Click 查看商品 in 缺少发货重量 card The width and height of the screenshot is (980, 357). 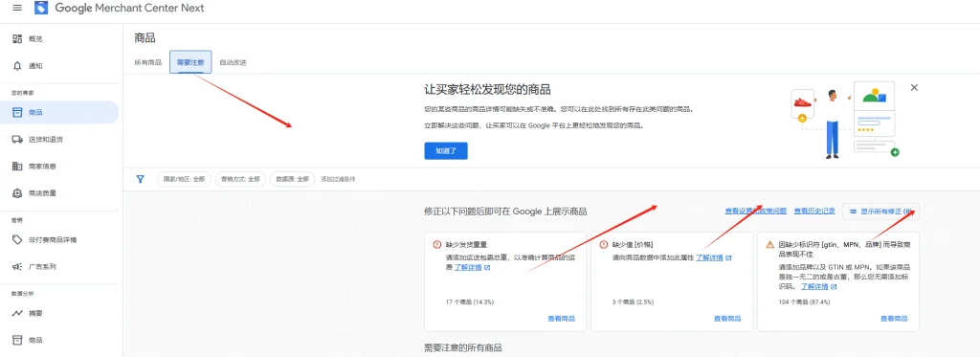(x=561, y=318)
